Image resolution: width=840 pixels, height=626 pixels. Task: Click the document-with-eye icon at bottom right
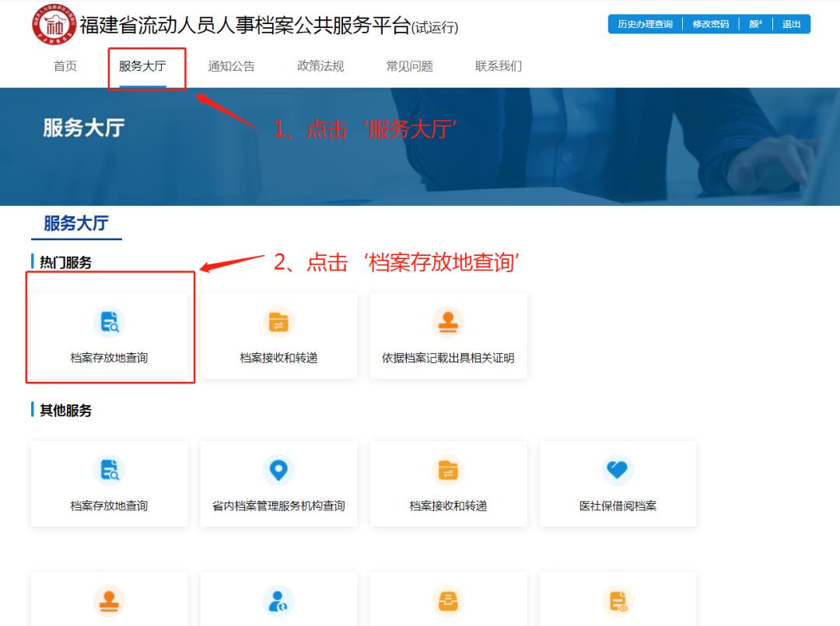click(618, 600)
